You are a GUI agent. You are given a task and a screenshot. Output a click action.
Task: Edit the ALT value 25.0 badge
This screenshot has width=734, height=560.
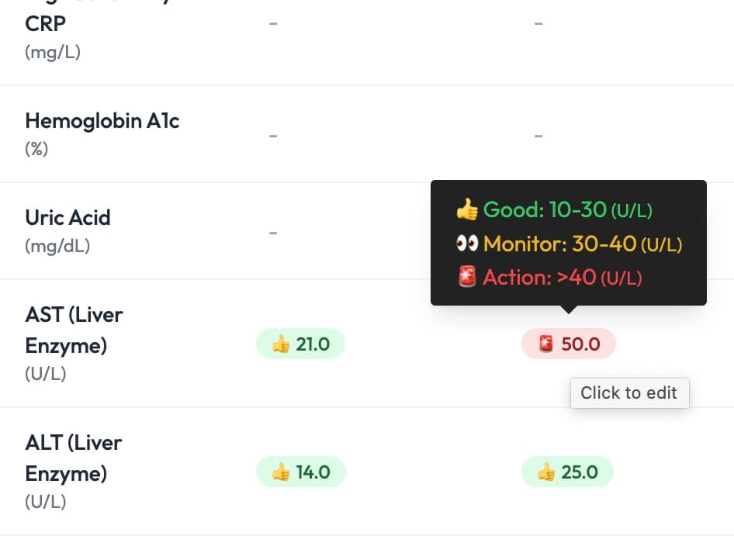(x=567, y=472)
